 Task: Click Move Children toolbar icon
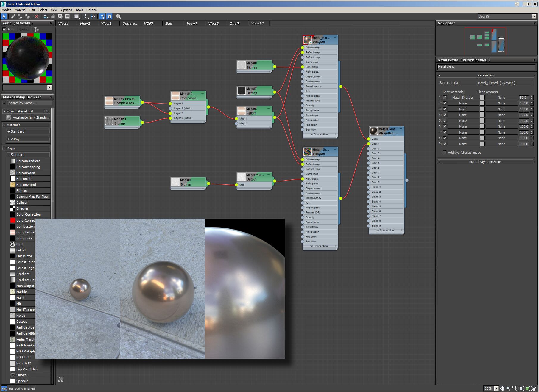tap(46, 16)
